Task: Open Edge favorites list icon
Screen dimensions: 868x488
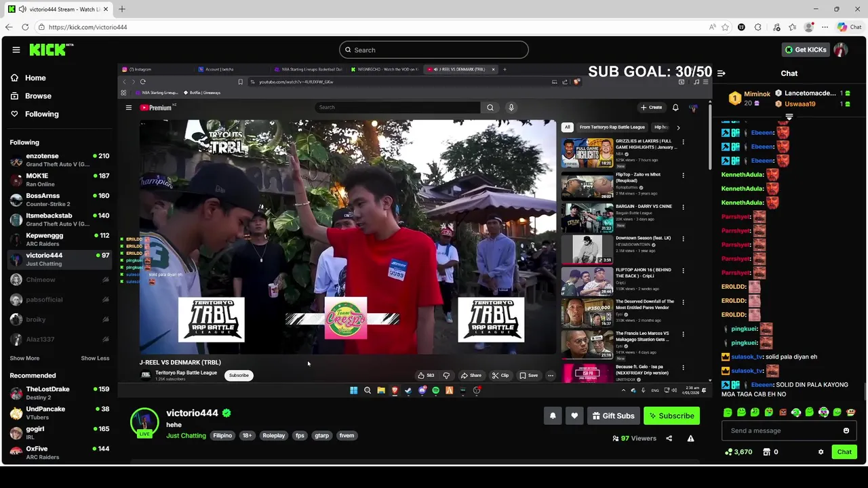Action: (792, 27)
